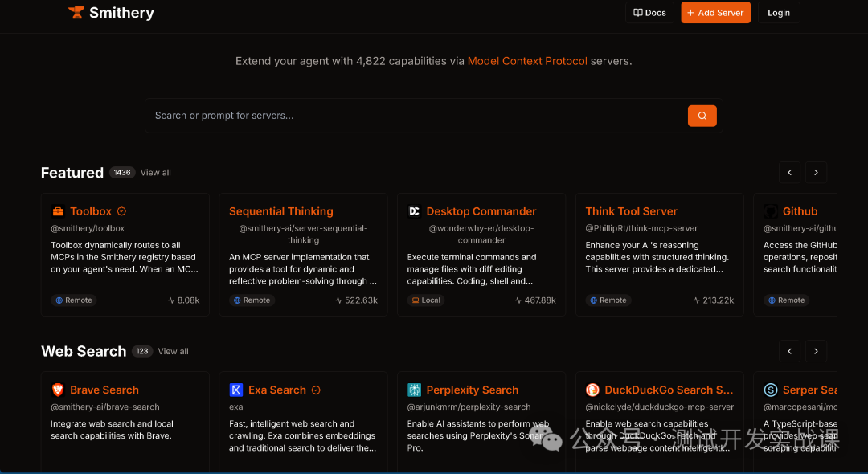Click the DuckDuckGo Search icon

pyautogui.click(x=592, y=390)
